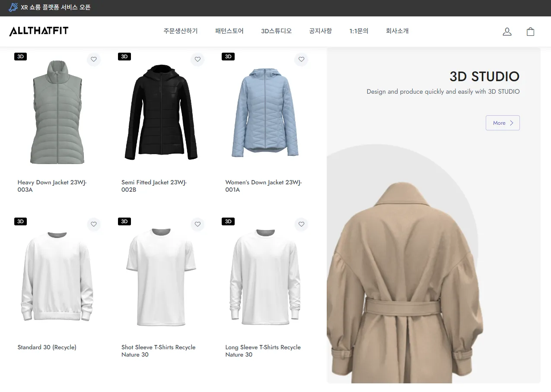The image size is (551, 392).
Task: Select the black hooded jacket thumbnail
Action: [161, 112]
